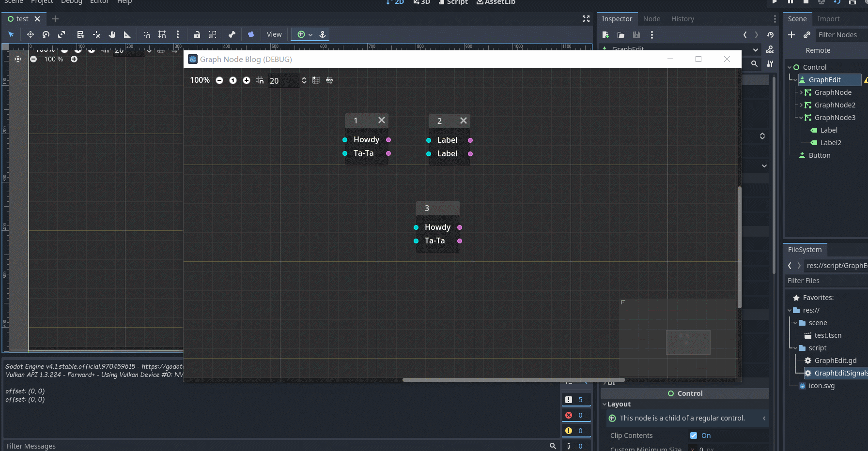
Task: Expand the GraphEdit property dropdown in Inspector
Action: pyautogui.click(x=756, y=49)
